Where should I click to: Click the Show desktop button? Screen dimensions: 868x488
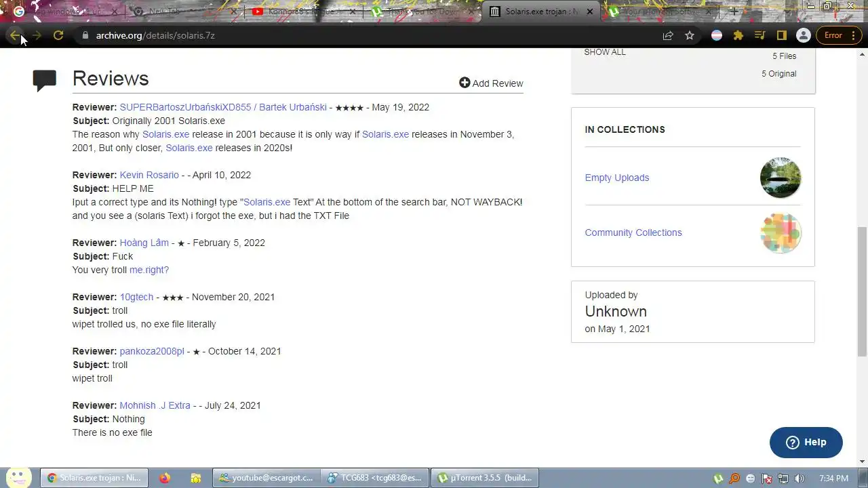(x=863, y=478)
